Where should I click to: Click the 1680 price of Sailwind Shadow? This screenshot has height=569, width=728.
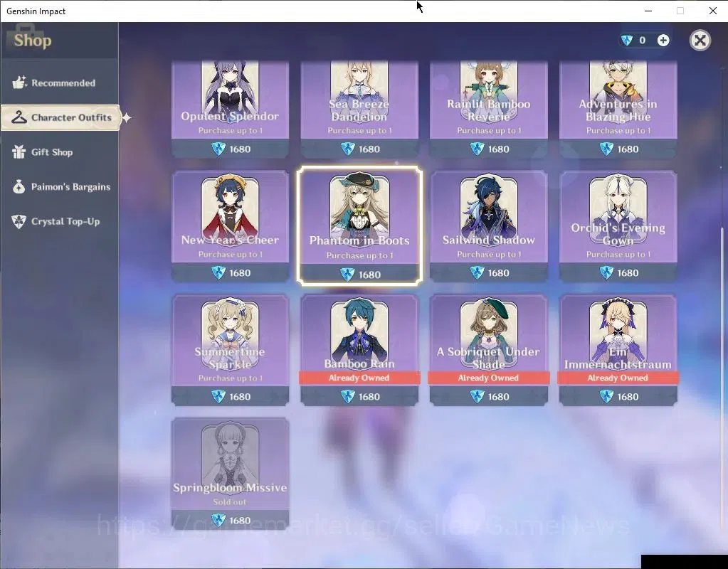[x=499, y=273]
